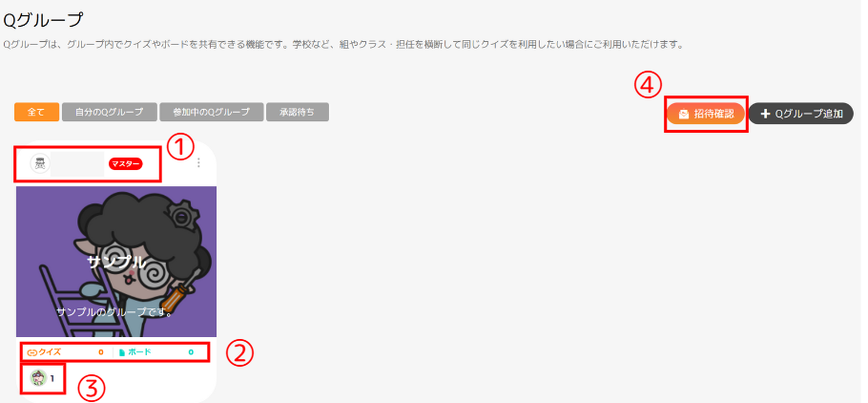Select the 全て filter tab
Viewport: 868px width, 403px height.
click(x=36, y=112)
